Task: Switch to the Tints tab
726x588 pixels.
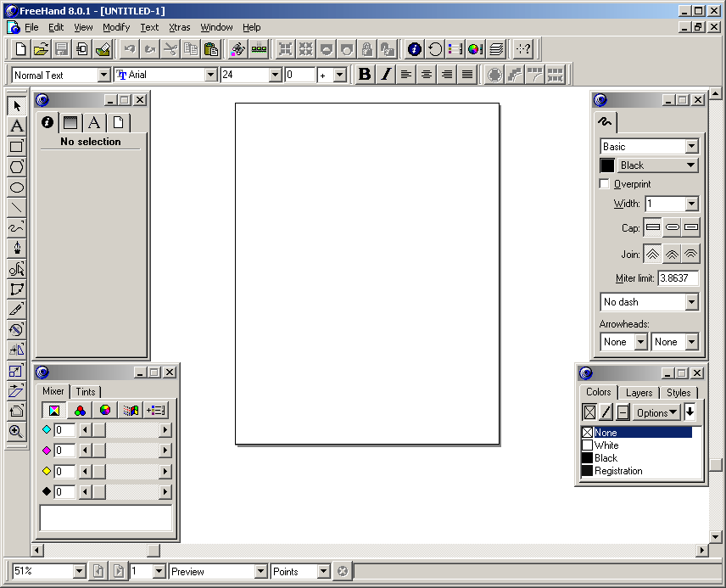Action: coord(86,392)
